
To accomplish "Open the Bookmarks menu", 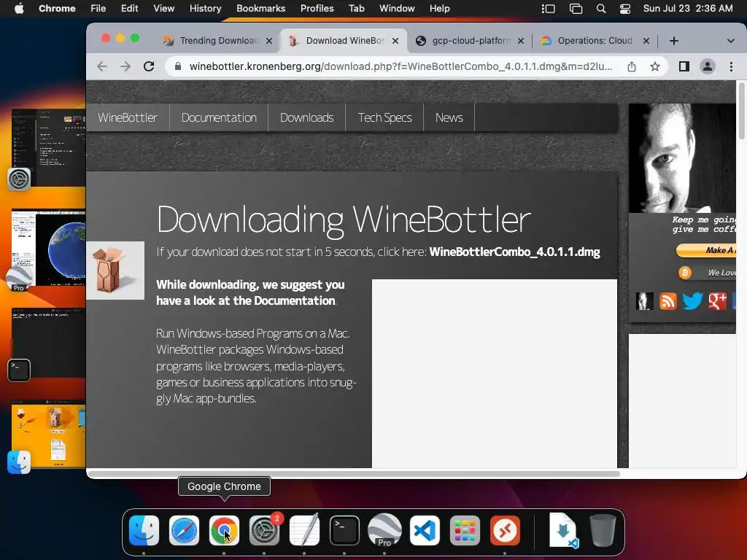I will point(261,9).
